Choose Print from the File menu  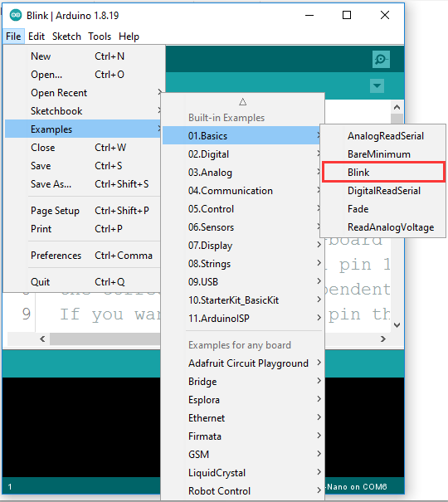[83, 229]
